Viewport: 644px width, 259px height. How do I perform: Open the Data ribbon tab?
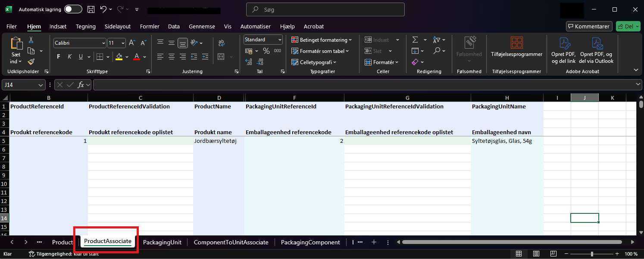(x=174, y=26)
